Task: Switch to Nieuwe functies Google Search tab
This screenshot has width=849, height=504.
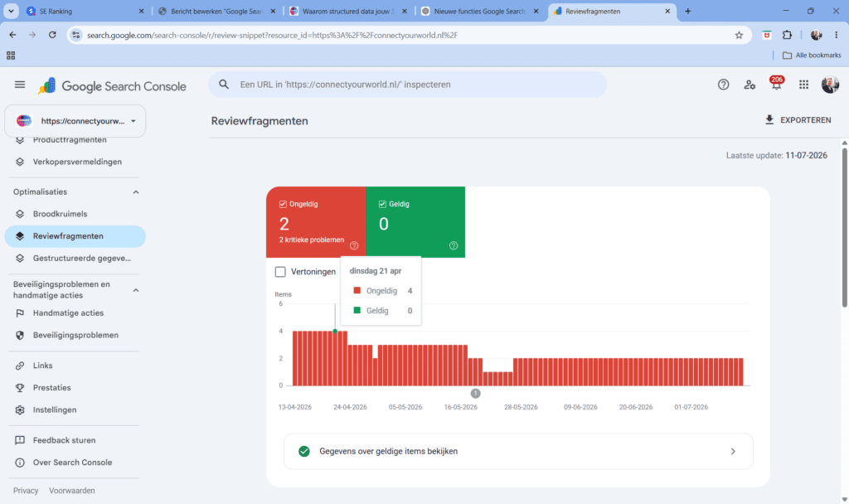Action: pos(480,11)
